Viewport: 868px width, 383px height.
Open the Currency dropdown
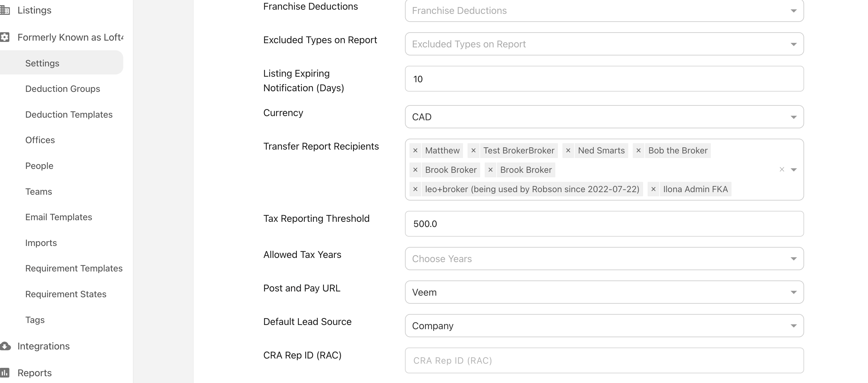[x=604, y=117]
